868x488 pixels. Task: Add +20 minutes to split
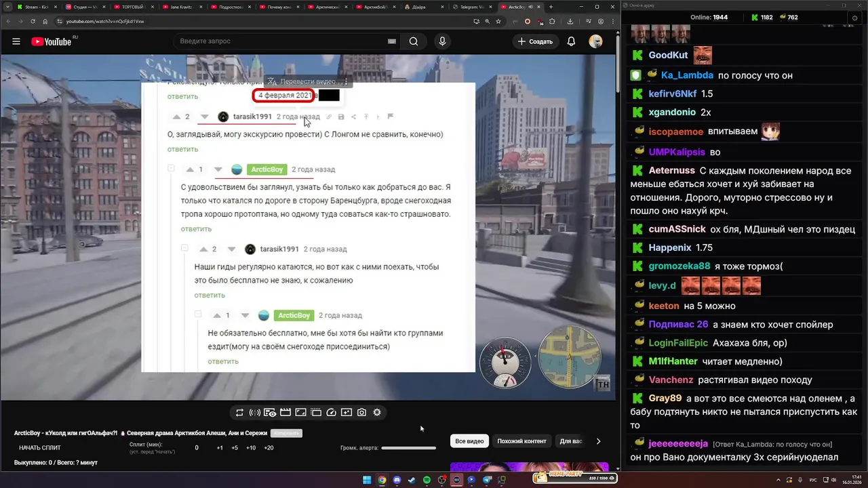[x=269, y=448]
